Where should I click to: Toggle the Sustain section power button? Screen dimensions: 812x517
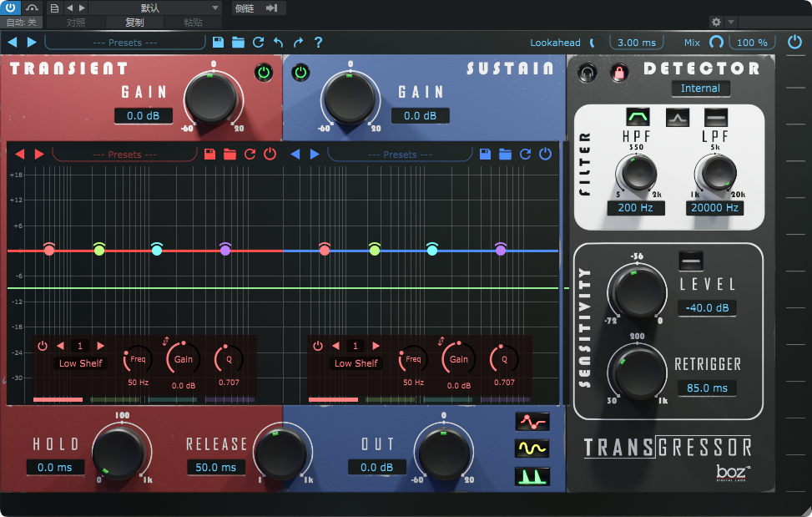(301, 73)
